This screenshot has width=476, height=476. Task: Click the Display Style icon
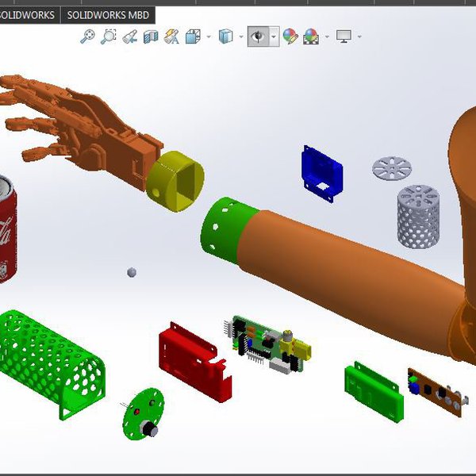point(225,36)
